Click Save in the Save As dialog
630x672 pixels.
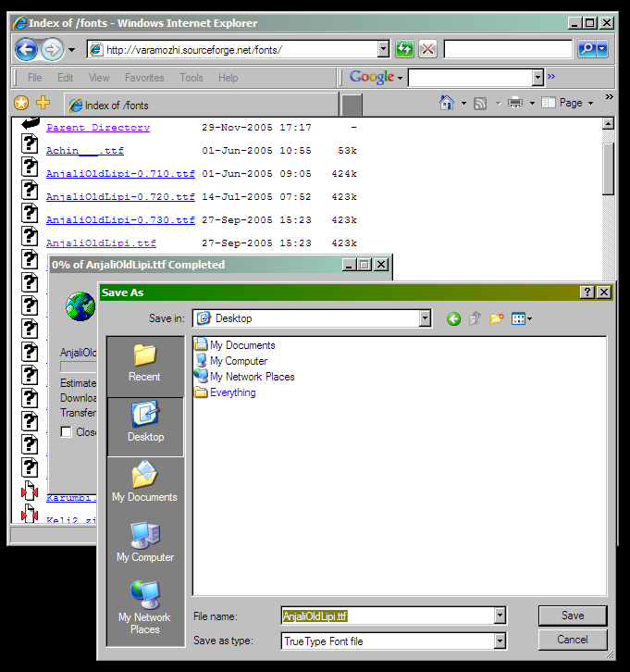tap(573, 616)
